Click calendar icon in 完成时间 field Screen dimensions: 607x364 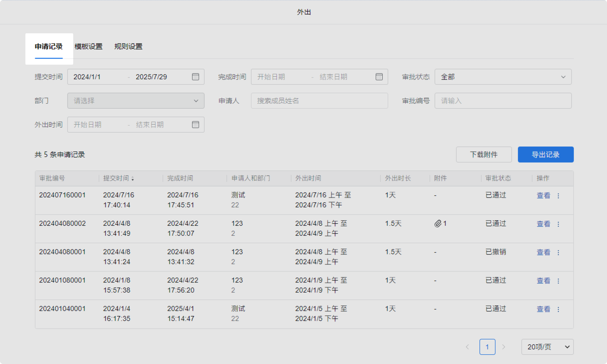[x=379, y=77]
